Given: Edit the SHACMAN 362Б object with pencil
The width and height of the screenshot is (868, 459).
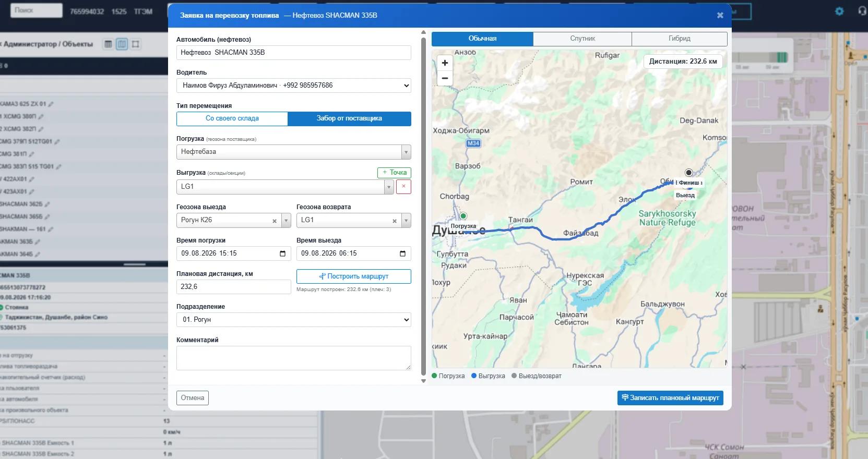Looking at the screenshot, I should (x=47, y=204).
